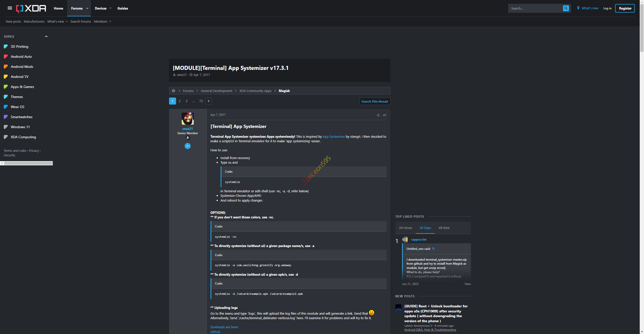Expand the Members submenu arrow
This screenshot has width=644, height=334.
point(110,22)
